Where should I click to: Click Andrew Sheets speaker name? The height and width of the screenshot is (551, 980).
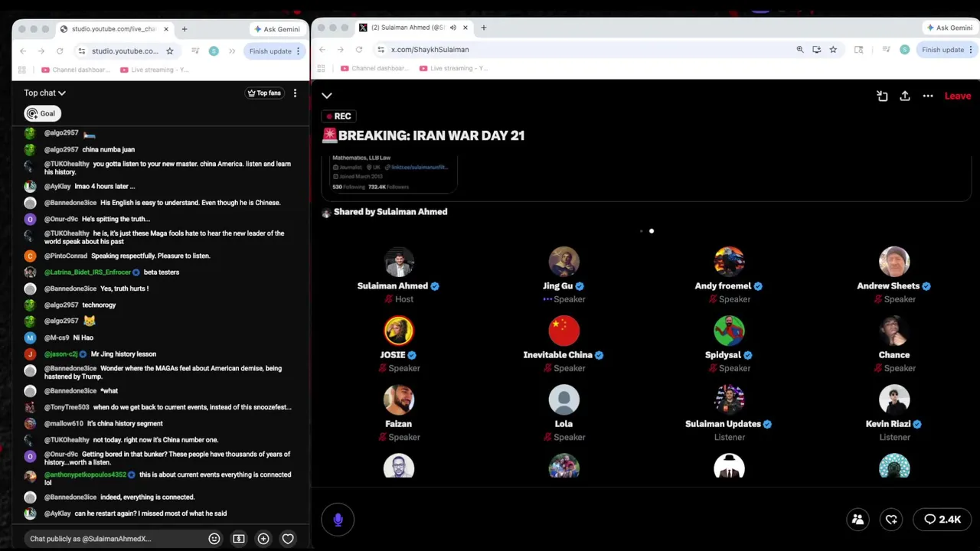(x=888, y=286)
